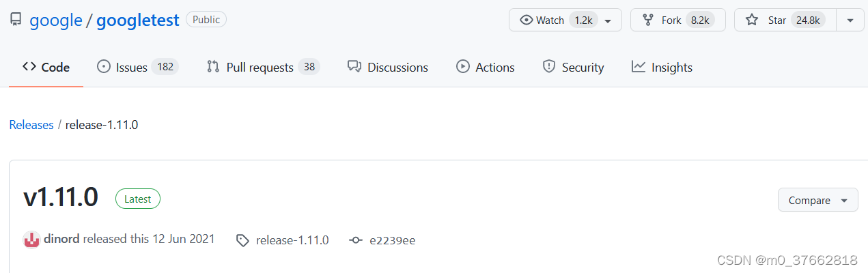This screenshot has height=273, width=868.
Task: Click the release tag icon
Action: tap(242, 240)
